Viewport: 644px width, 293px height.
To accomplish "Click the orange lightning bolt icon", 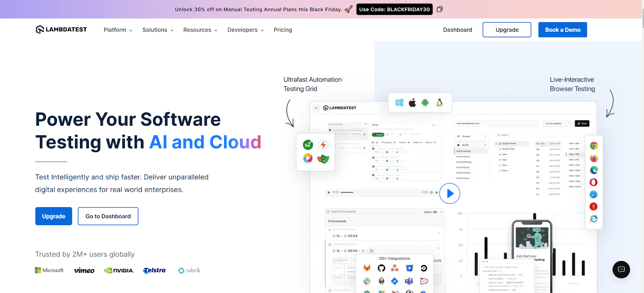I will 323,145.
